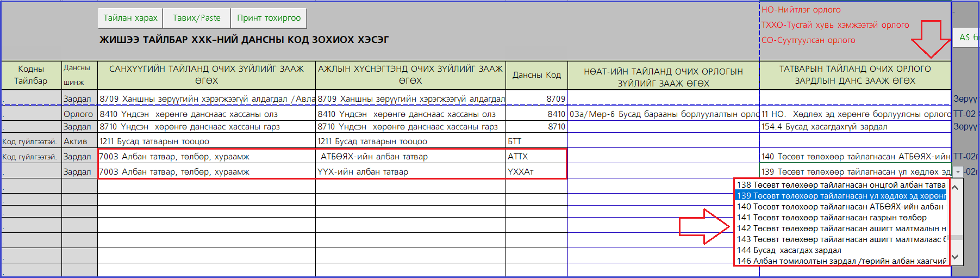Image resolution: width=980 pixels, height=278 pixels.
Task: Click the cell ҮХХ-ийн албан татвар
Action: (x=410, y=172)
